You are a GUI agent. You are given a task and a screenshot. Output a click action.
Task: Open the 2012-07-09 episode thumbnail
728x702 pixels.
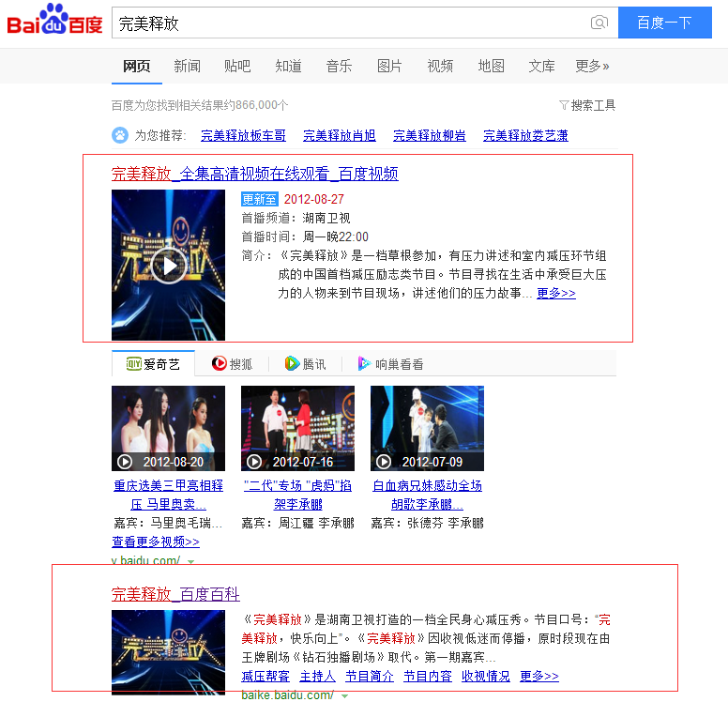(x=427, y=428)
